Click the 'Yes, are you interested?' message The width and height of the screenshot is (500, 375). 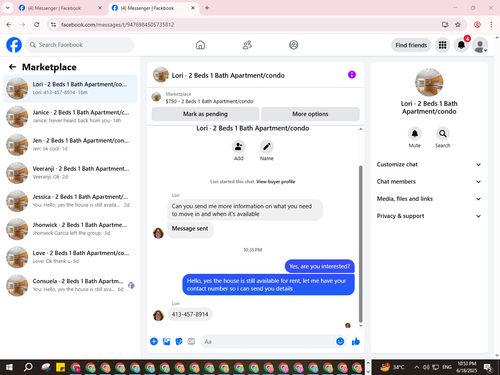click(x=319, y=266)
